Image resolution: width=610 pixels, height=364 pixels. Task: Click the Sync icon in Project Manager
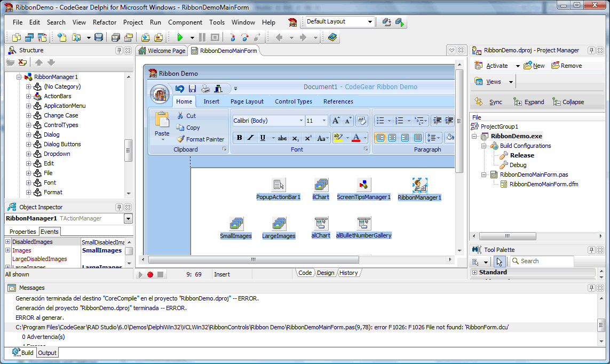(x=479, y=101)
